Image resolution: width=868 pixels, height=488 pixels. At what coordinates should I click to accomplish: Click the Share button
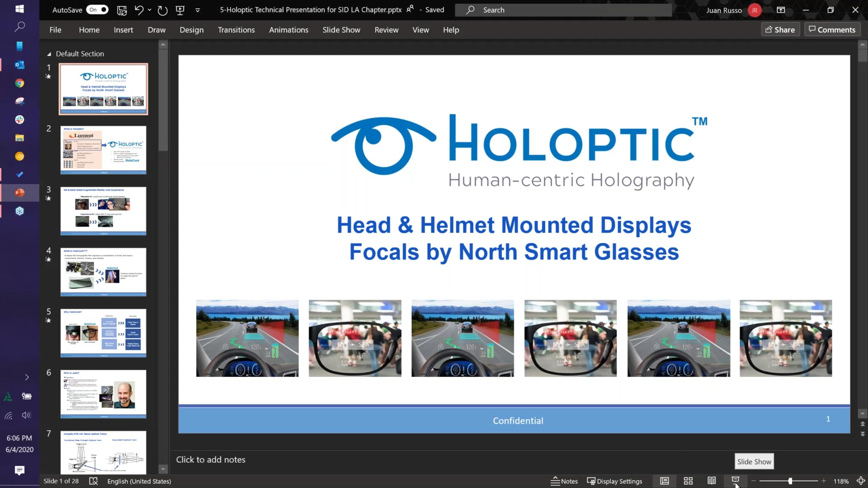pyautogui.click(x=780, y=30)
